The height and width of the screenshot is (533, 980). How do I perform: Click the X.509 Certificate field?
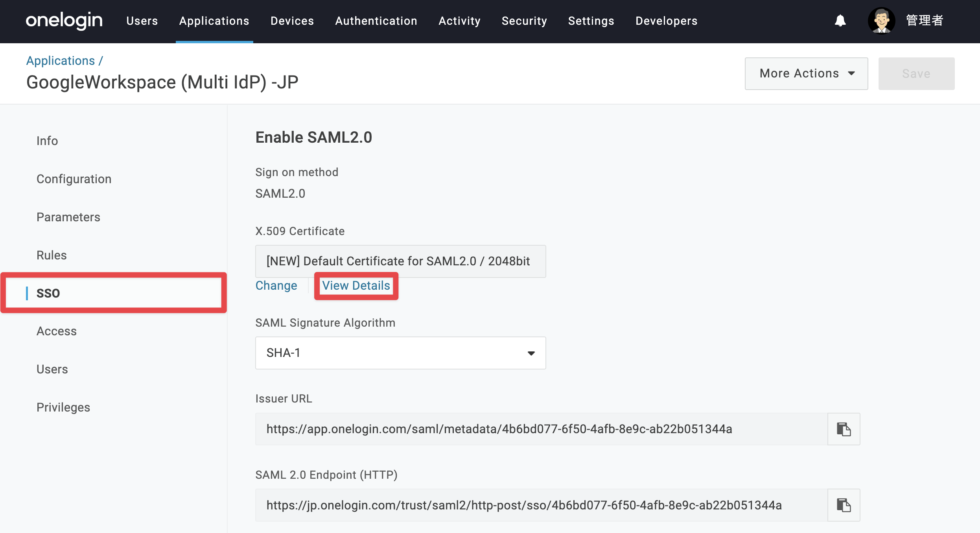400,261
